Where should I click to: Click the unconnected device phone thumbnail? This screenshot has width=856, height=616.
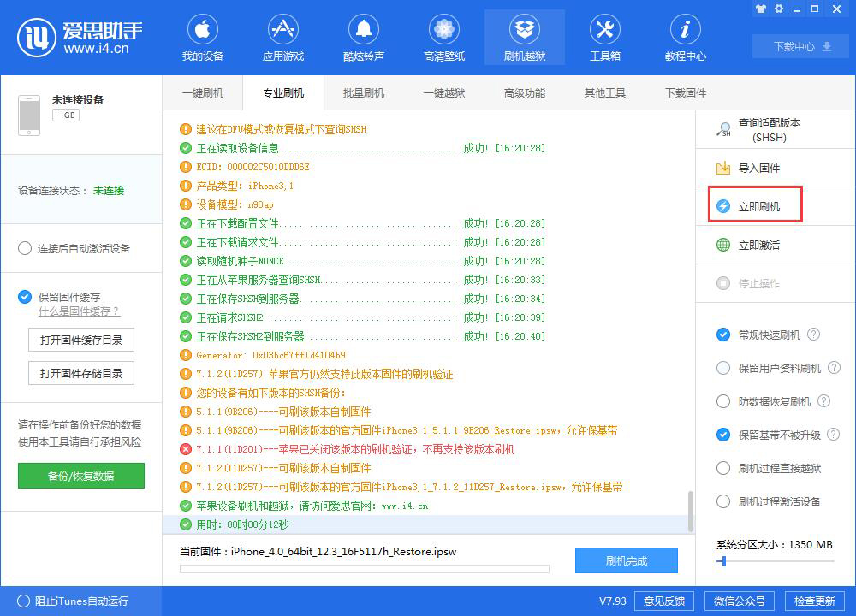29,115
